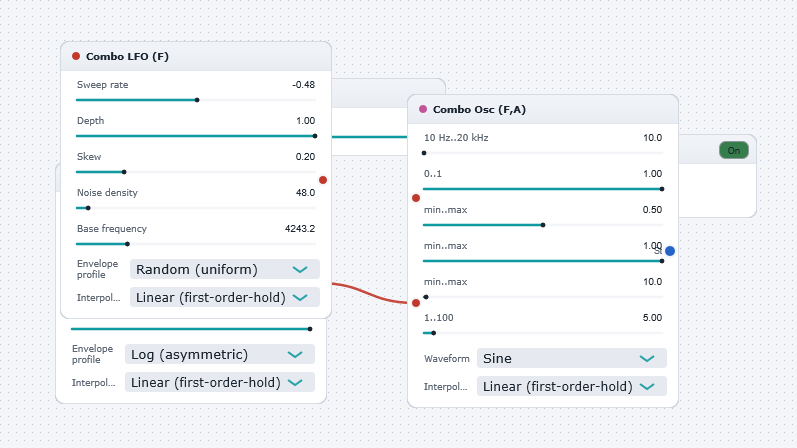Click the Base frequency value 4243.2
Viewport: 797px width, 448px height.
(300, 229)
